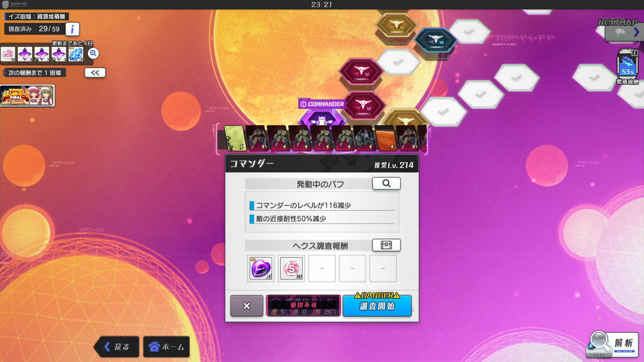Click the disabled 使用不可 skip button

(x=303, y=305)
